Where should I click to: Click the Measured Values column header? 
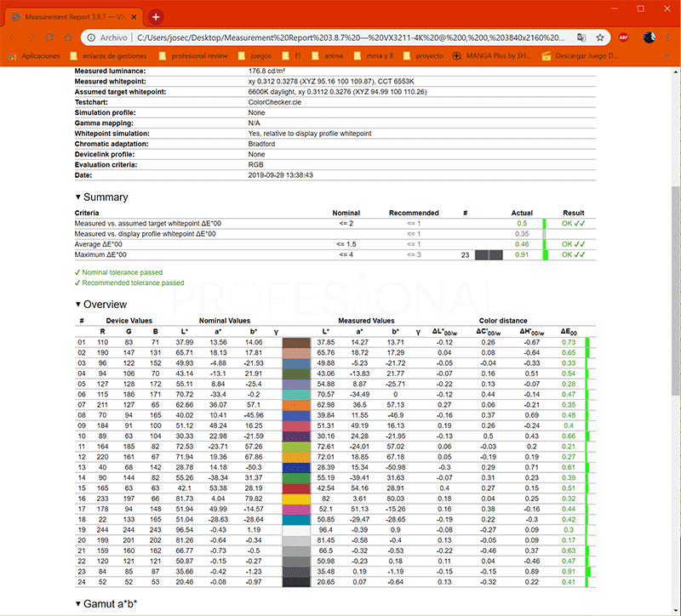(x=366, y=321)
